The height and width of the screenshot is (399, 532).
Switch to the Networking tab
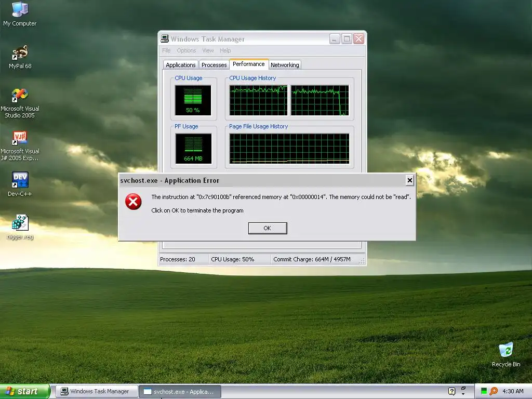tap(285, 65)
